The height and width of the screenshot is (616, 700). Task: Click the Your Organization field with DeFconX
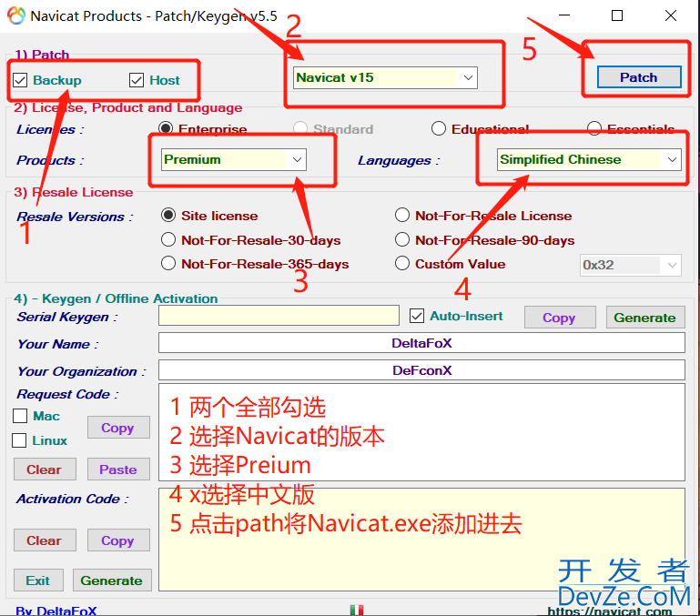(421, 370)
